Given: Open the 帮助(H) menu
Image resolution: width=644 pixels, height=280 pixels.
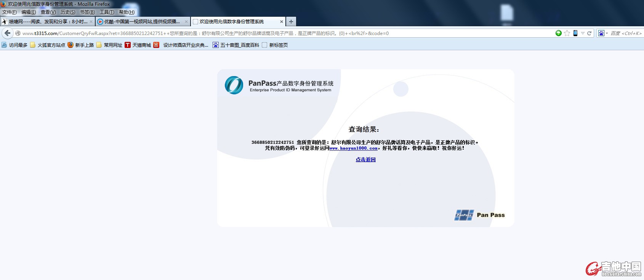Looking at the screenshot, I should pos(127,12).
